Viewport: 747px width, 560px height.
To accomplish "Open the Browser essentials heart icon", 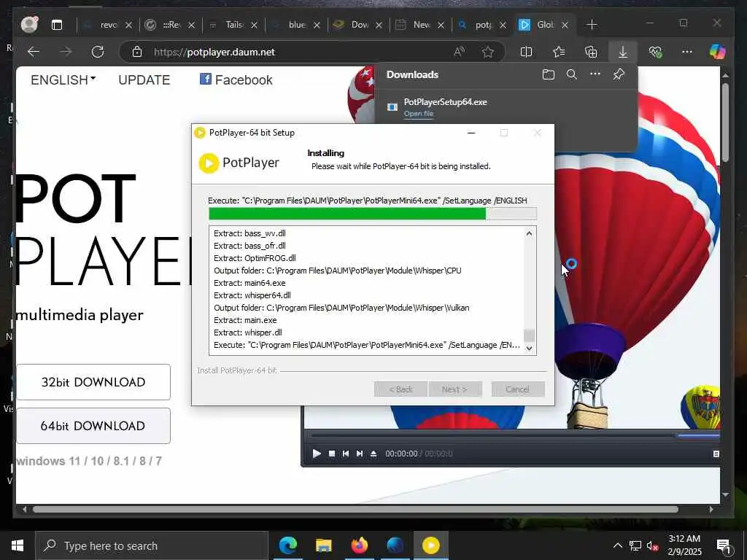I will 656,52.
